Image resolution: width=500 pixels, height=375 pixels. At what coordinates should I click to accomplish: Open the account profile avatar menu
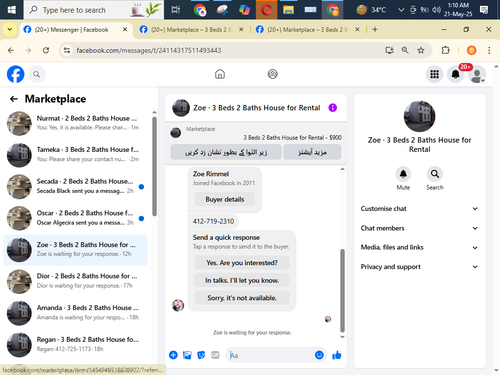click(477, 74)
